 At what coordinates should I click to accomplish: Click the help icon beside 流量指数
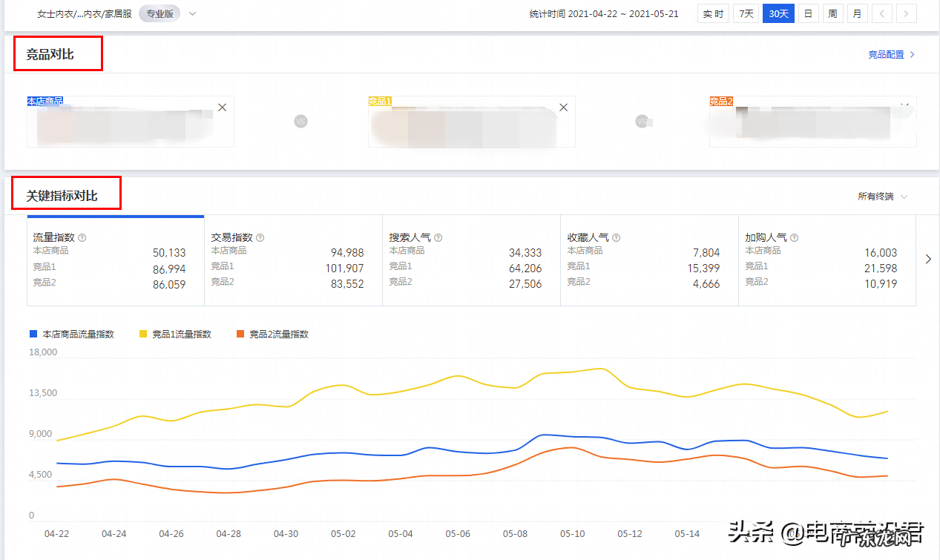point(82,237)
